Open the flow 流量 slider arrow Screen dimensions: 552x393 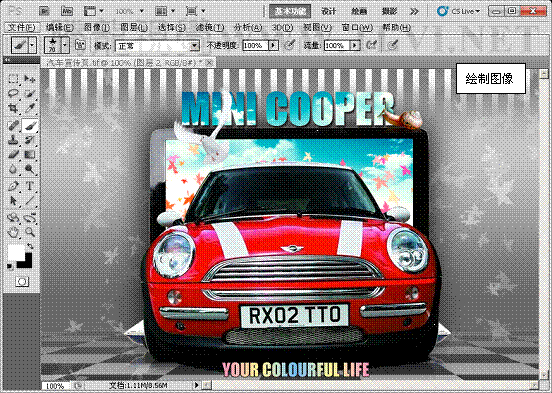tap(355, 45)
